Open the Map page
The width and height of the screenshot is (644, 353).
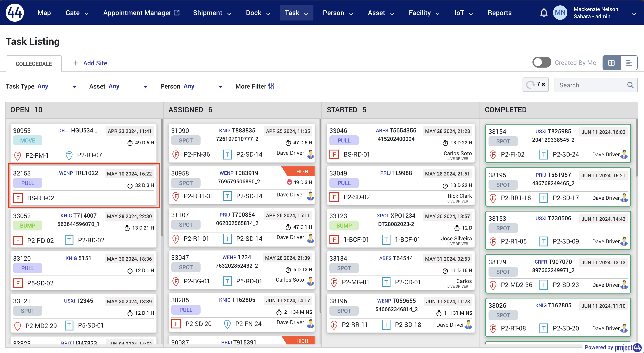tap(44, 13)
